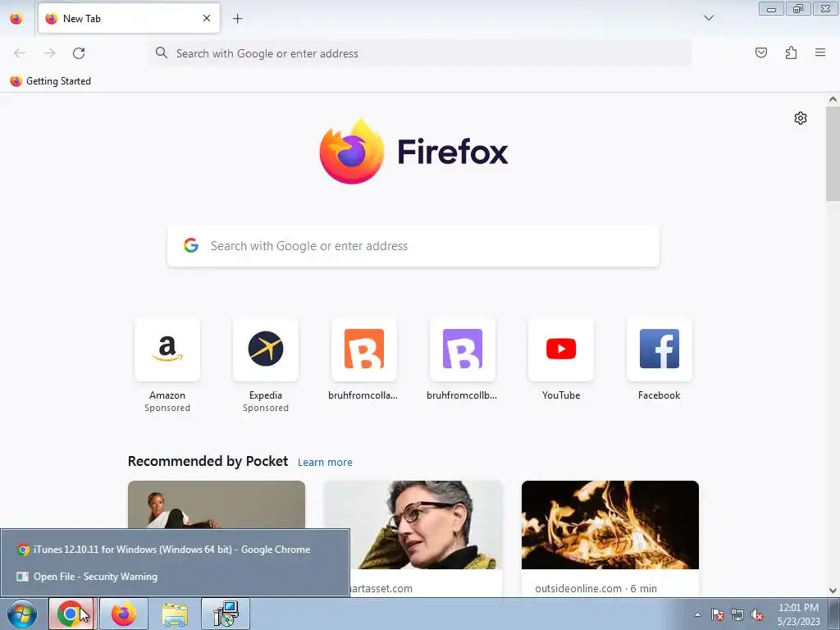Click the Firefox logo on the page
Screen dimensions: 840x630
point(413,152)
